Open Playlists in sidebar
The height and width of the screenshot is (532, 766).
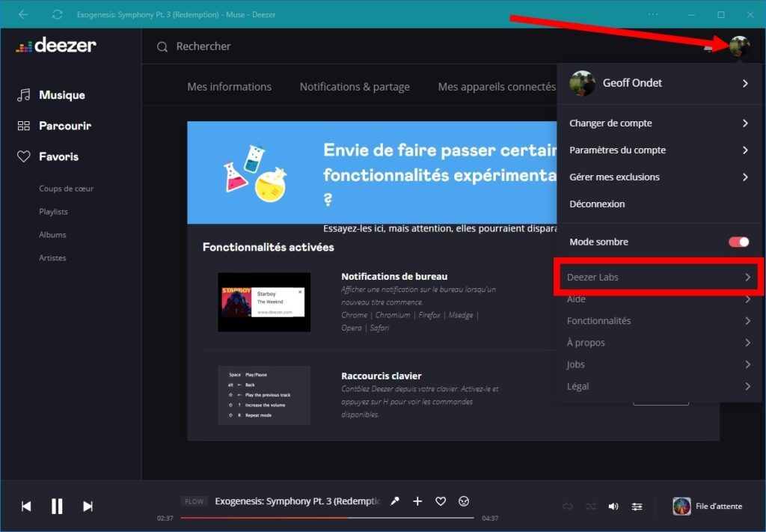pyautogui.click(x=53, y=212)
